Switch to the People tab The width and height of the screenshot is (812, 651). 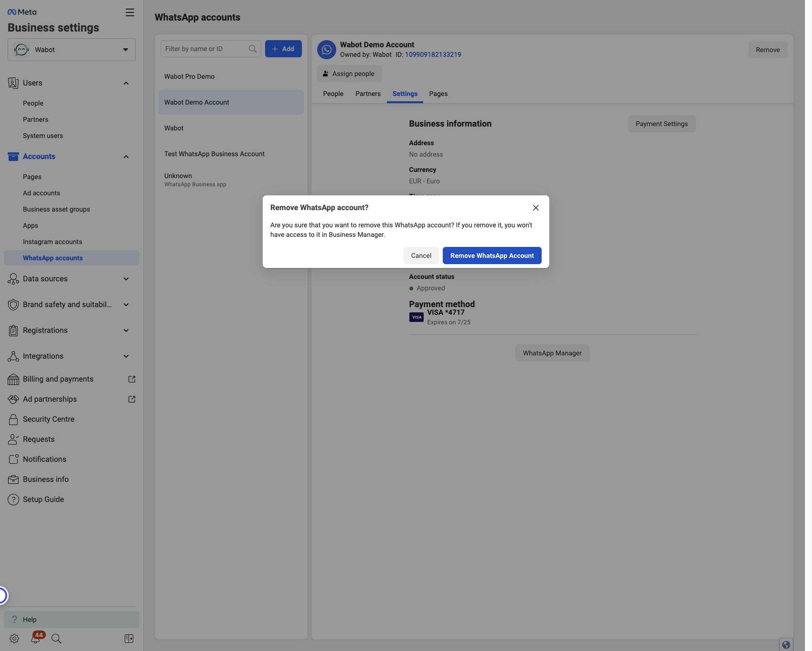(333, 94)
